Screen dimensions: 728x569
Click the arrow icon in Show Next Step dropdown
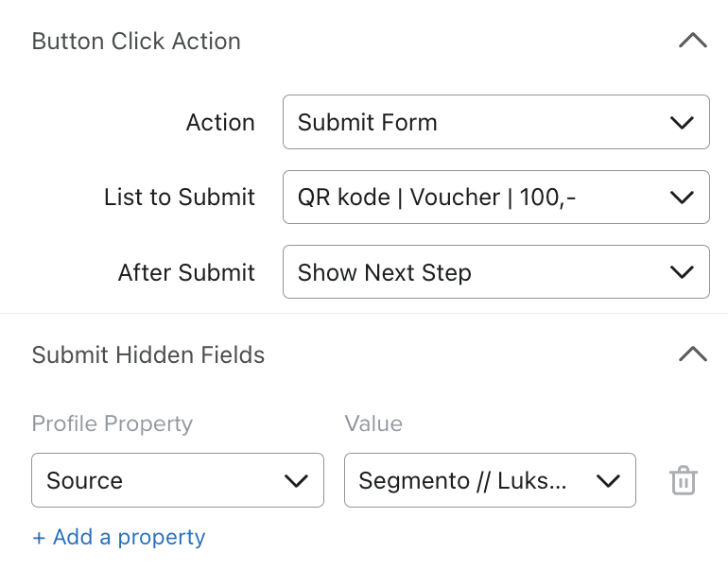coord(682,272)
